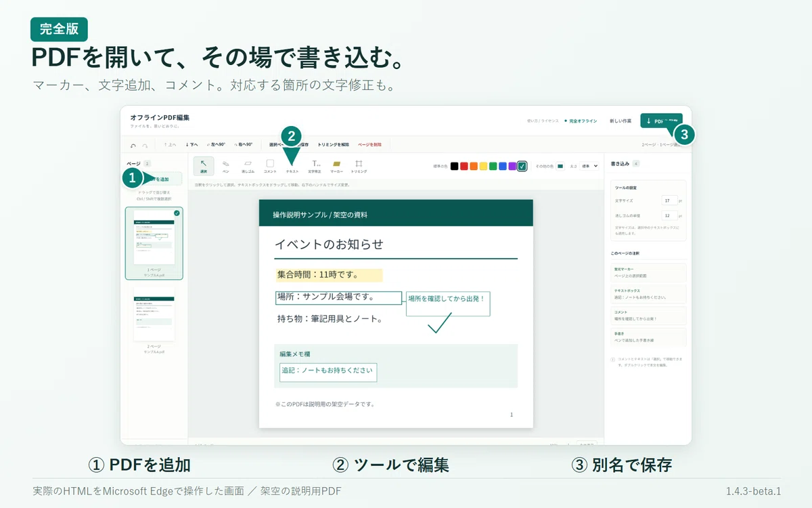Click the このページの注釈 heading
The width and height of the screenshot is (812, 508).
coord(625,253)
